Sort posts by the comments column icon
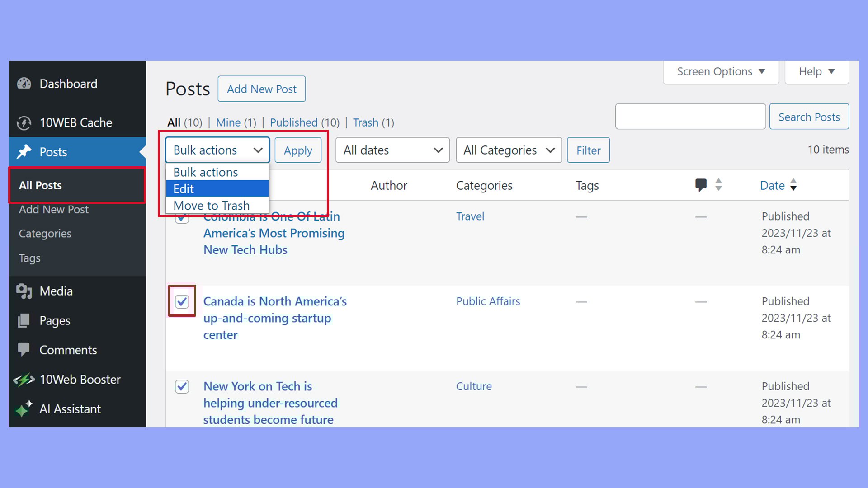Image resolution: width=868 pixels, height=488 pixels. [702, 185]
